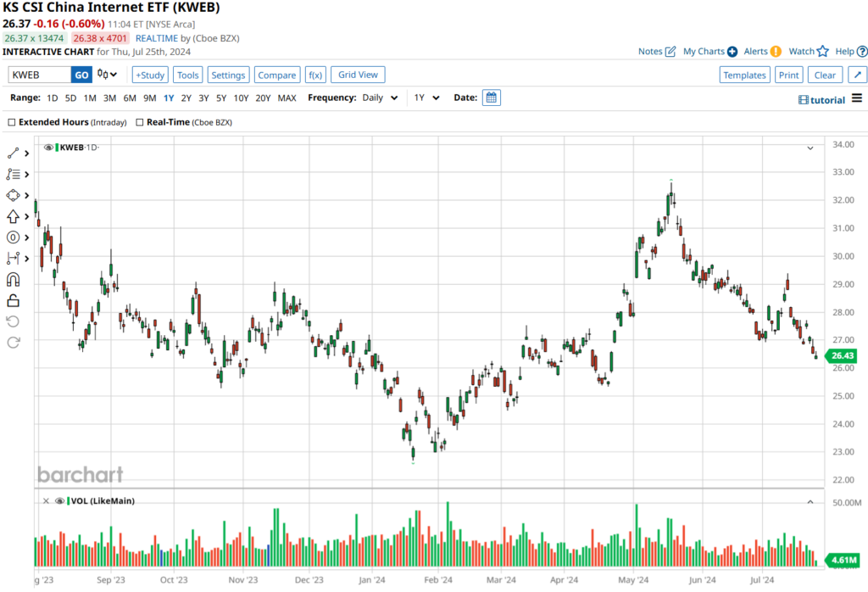
Task: Open the chart type candlestick dropdown
Action: coord(108,75)
